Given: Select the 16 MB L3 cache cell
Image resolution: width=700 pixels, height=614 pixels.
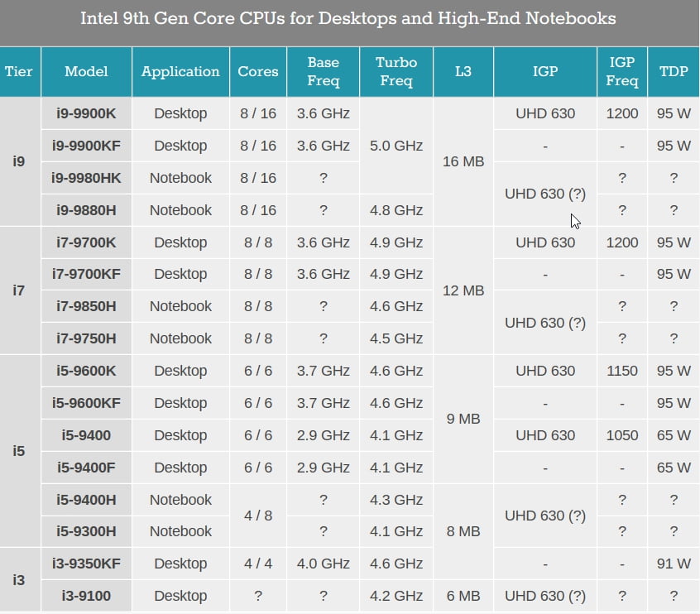Looking at the screenshot, I should click(x=463, y=161).
